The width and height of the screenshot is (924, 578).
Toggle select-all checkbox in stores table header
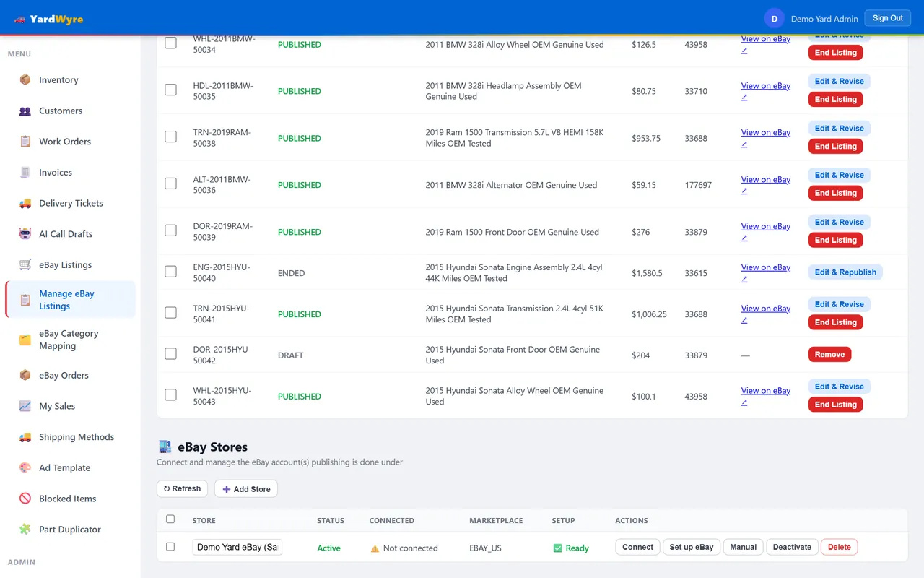[x=170, y=519]
